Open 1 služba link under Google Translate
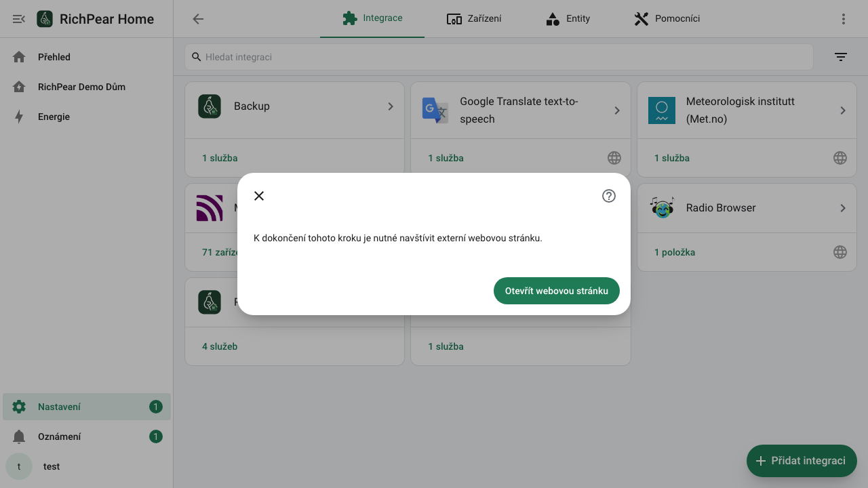This screenshot has height=488, width=868. tap(446, 158)
